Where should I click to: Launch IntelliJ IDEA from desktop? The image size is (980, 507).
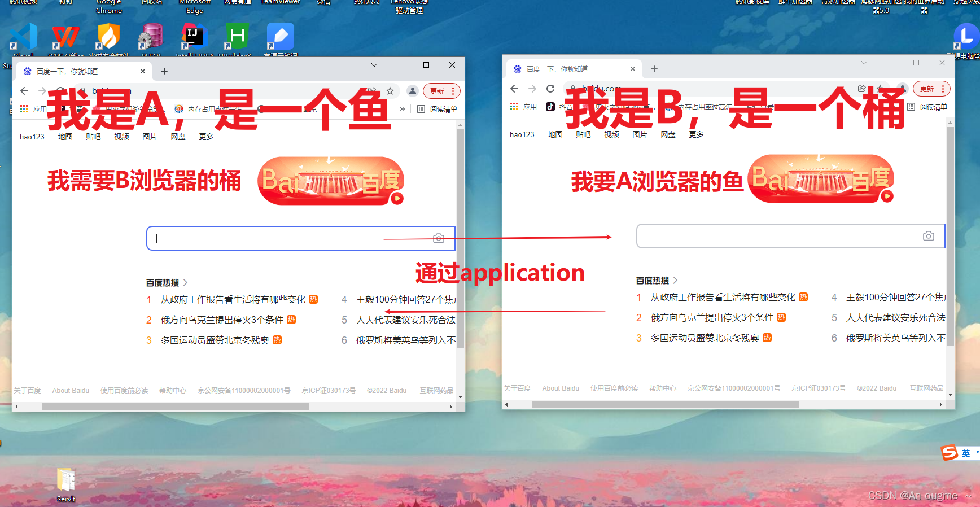pos(194,37)
